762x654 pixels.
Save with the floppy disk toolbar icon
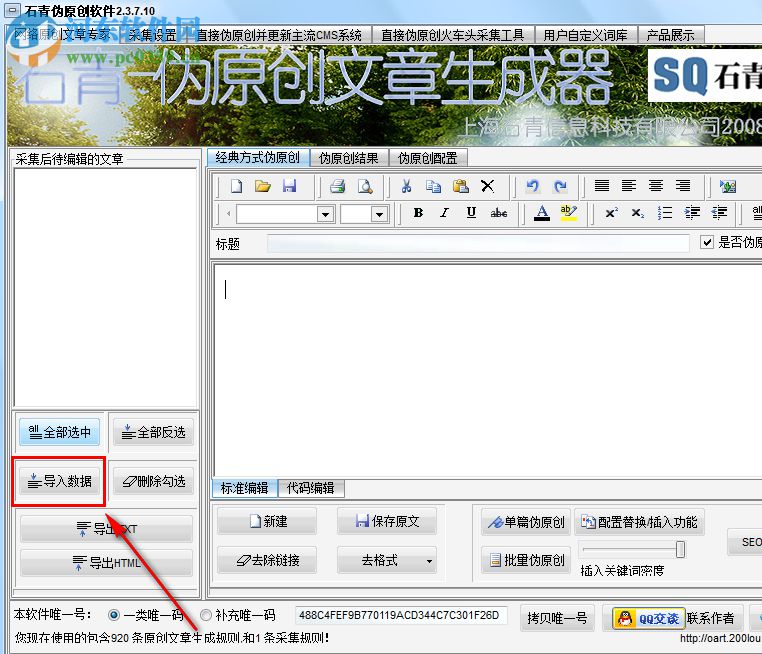click(290, 186)
